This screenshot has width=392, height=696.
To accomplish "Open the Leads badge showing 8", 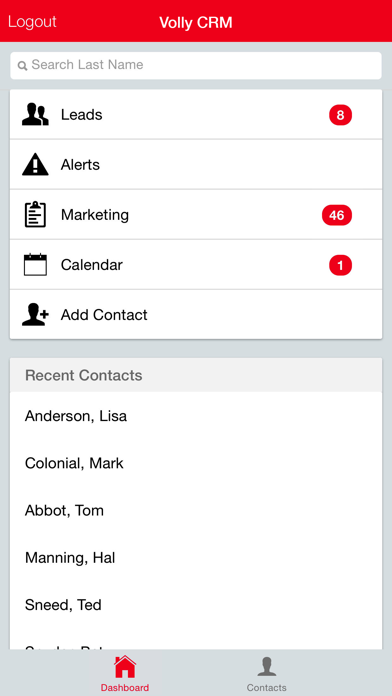I will [x=340, y=115].
